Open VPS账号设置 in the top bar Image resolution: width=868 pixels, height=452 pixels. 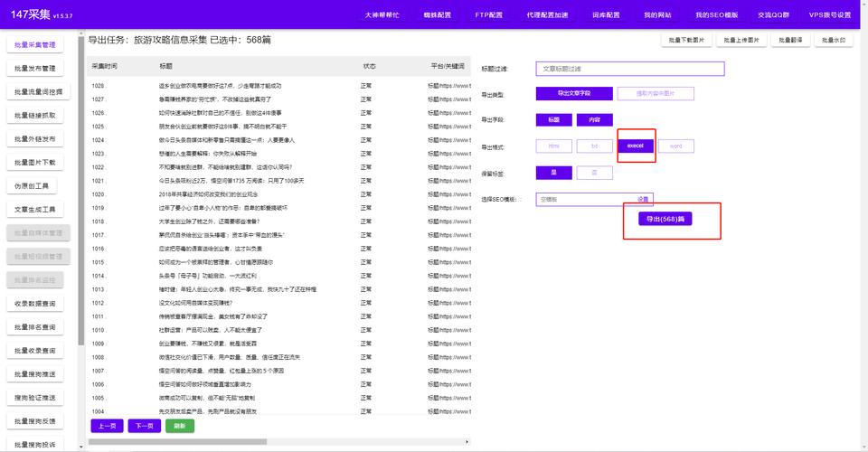pos(829,15)
